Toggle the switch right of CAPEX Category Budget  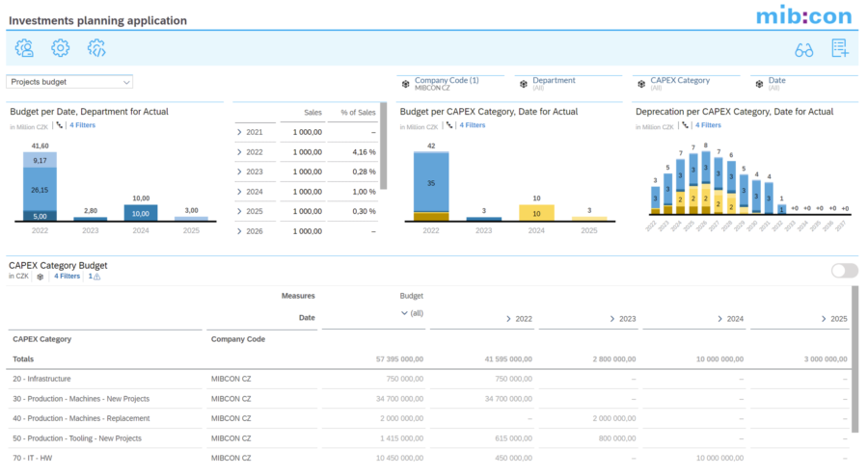click(x=844, y=271)
